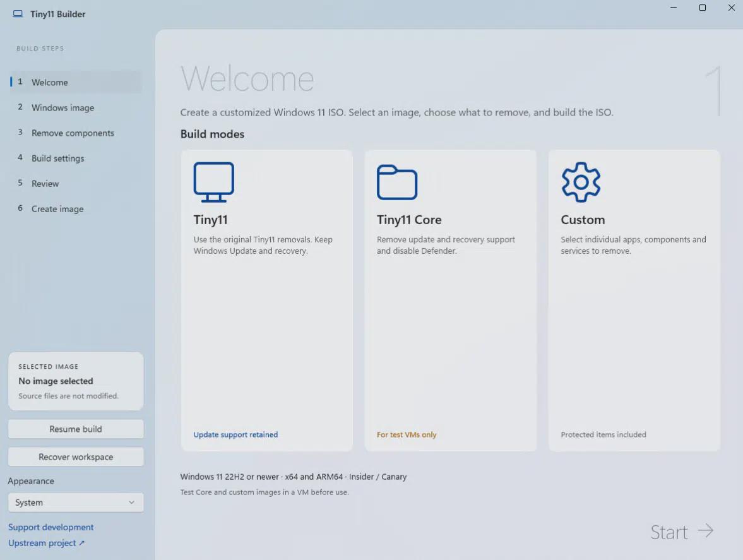Click the Start button
The width and height of the screenshot is (743, 560).
point(682,532)
